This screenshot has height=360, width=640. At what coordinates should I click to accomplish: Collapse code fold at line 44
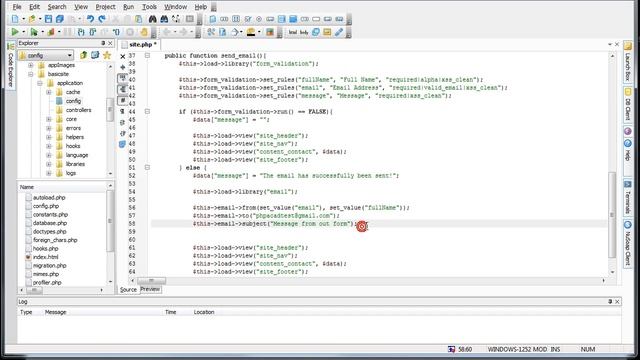pos(147,111)
